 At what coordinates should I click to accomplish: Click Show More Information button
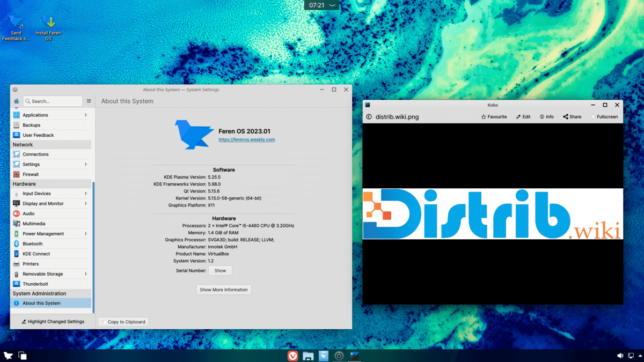click(x=224, y=290)
